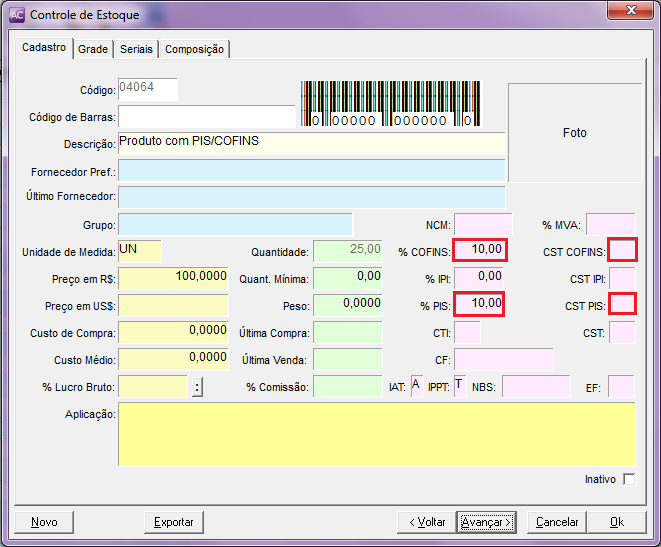661x547 pixels.
Task: Click the Foto placeholder box
Action: click(x=574, y=132)
